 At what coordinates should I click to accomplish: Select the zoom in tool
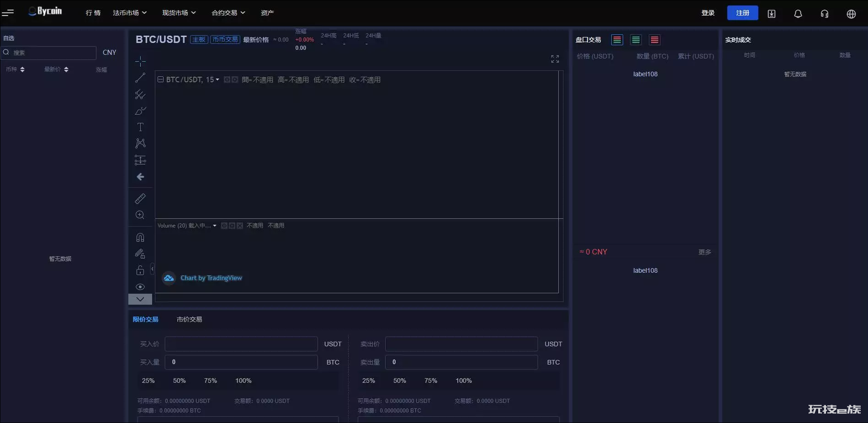point(140,215)
